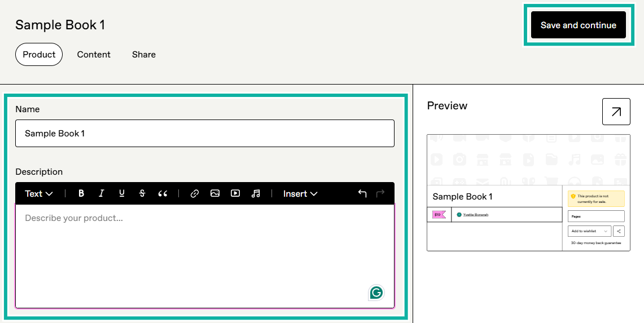Focus the Name input field
This screenshot has height=323, width=644.
click(x=205, y=134)
